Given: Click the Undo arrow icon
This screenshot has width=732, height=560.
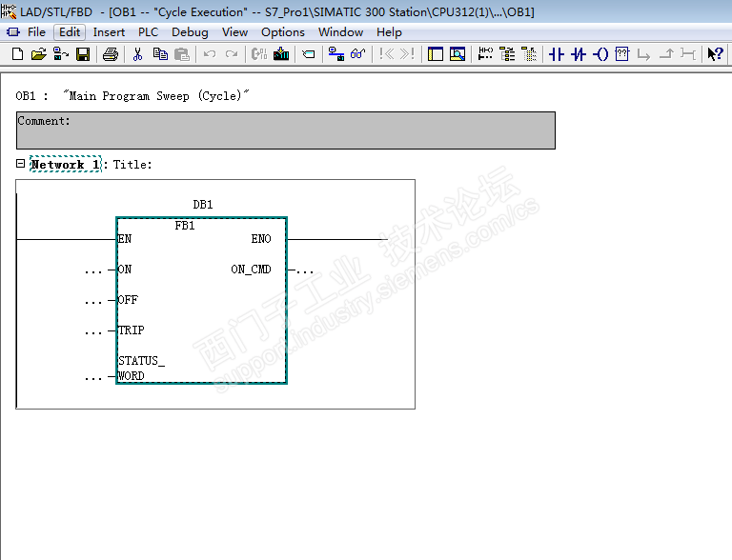Looking at the screenshot, I should tap(210, 54).
